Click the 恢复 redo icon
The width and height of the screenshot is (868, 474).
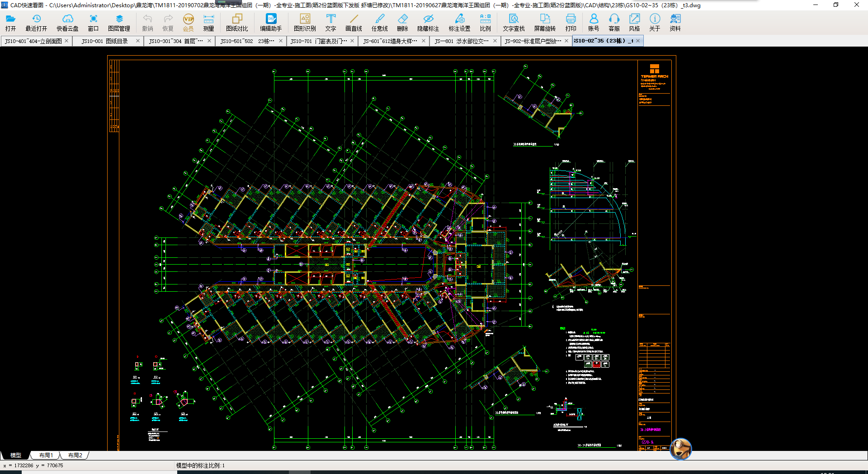pyautogui.click(x=168, y=23)
